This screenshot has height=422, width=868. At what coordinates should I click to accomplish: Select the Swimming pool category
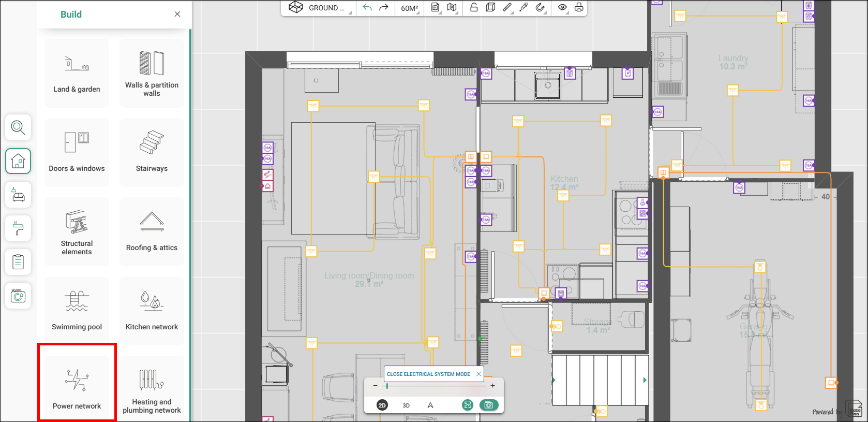[x=77, y=310]
